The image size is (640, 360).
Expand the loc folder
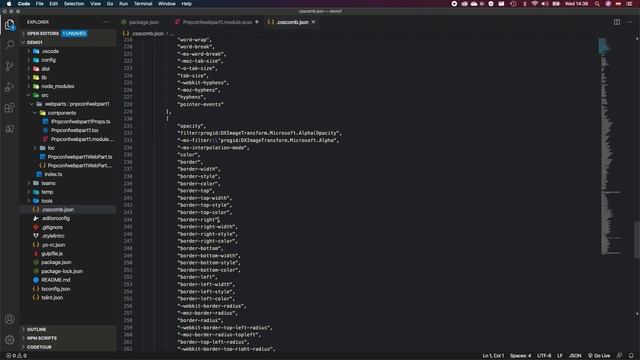click(51, 148)
